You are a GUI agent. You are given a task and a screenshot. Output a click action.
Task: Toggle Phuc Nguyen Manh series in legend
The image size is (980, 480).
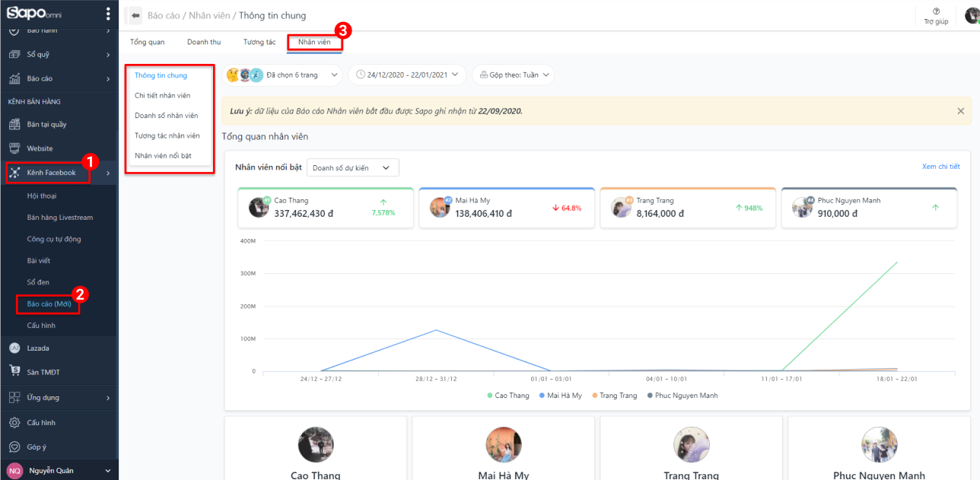pyautogui.click(x=682, y=396)
